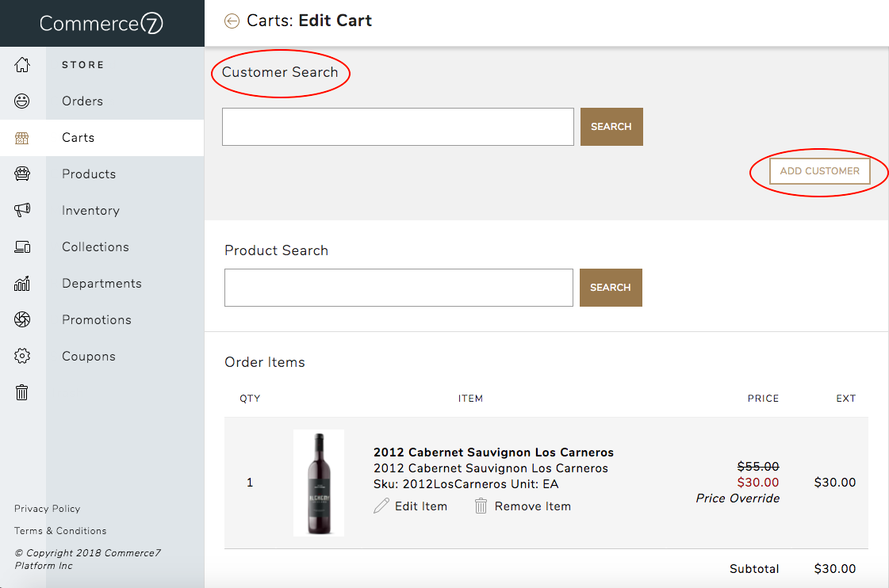Click the EXT column header
The width and height of the screenshot is (889, 588).
tap(846, 399)
